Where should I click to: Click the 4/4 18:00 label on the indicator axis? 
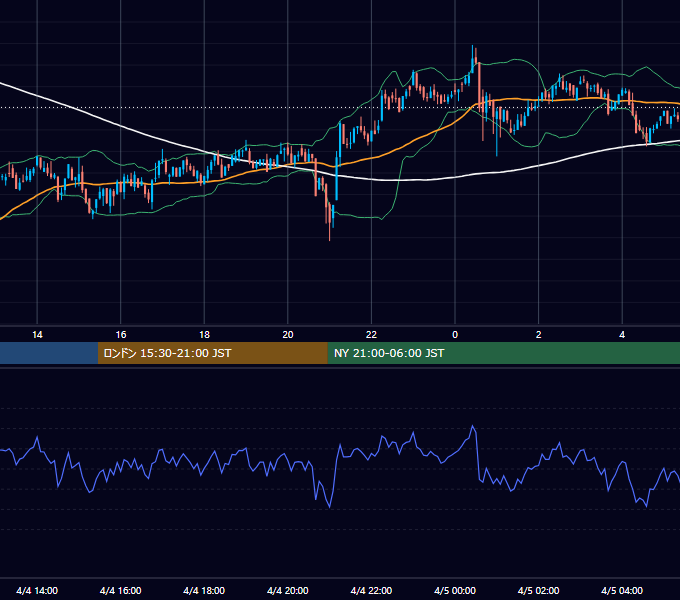point(204,590)
